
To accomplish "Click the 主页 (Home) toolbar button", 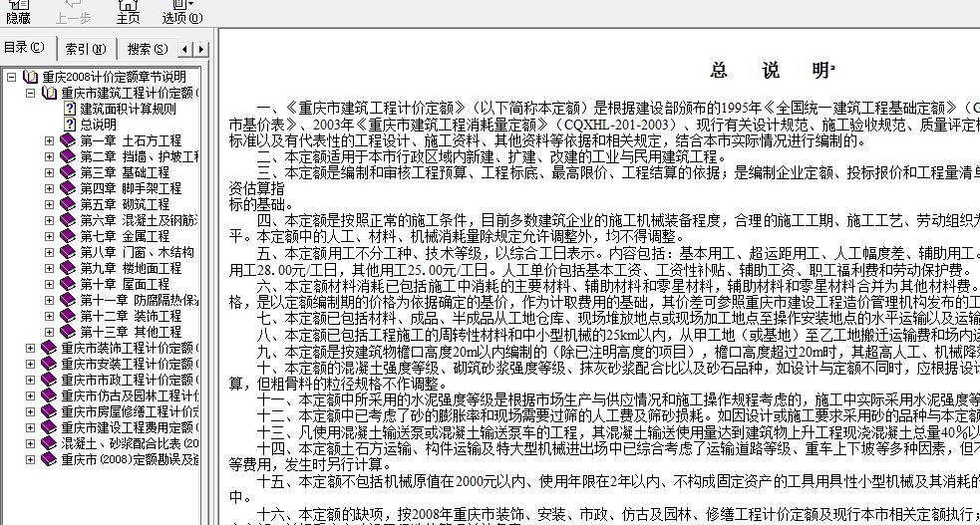I will pyautogui.click(x=129, y=12).
